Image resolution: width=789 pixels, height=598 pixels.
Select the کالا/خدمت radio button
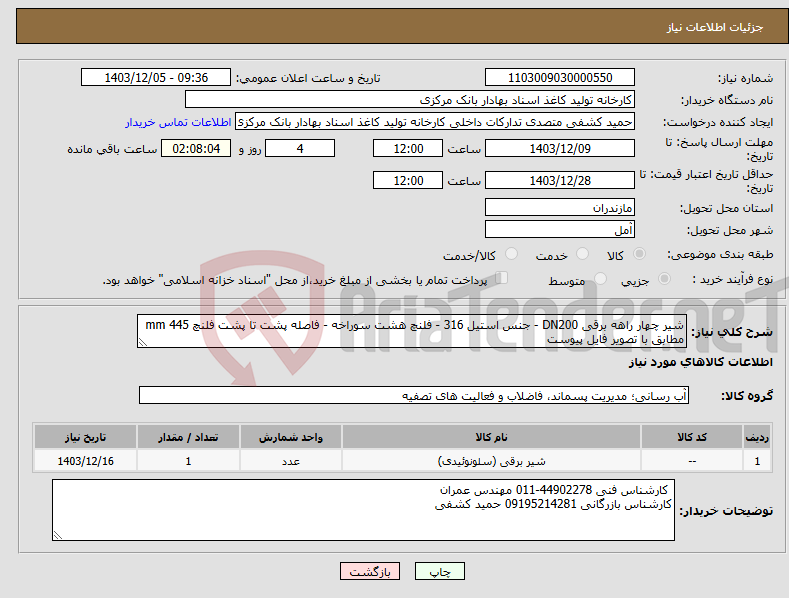point(511,254)
